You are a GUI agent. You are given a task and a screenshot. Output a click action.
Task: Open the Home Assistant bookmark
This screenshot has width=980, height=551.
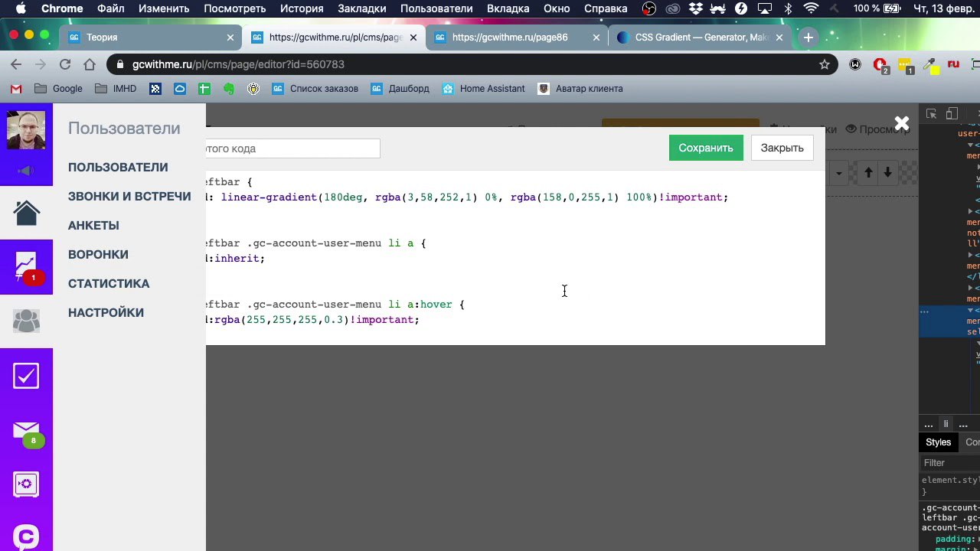pyautogui.click(x=484, y=89)
